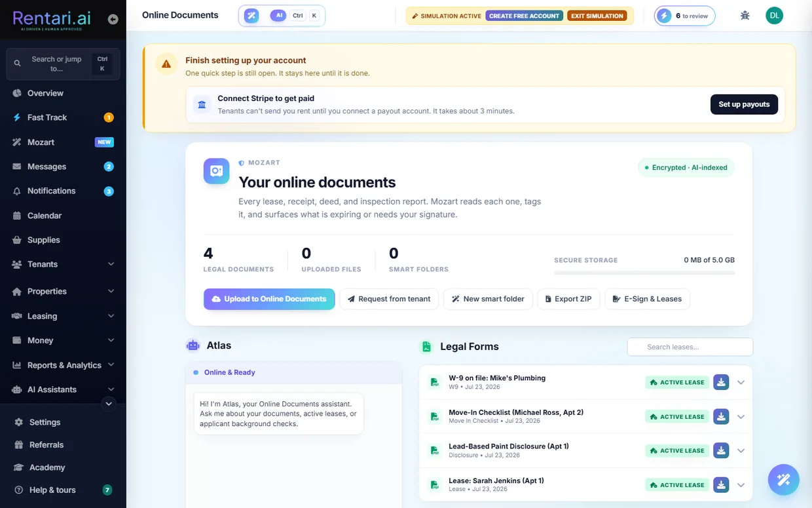812x508 pixels.
Task: Open Mozart in the sidebar
Action: coord(63,142)
